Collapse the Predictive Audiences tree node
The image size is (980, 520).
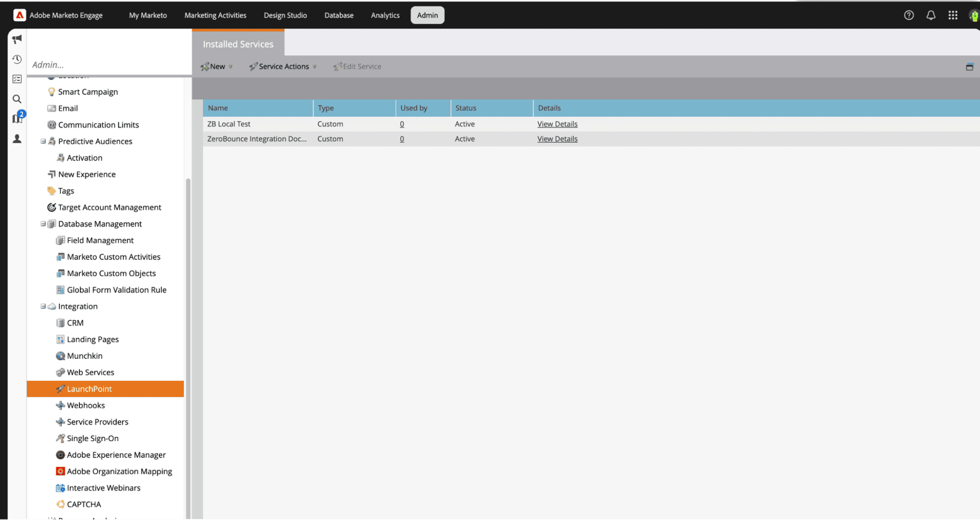(x=43, y=142)
